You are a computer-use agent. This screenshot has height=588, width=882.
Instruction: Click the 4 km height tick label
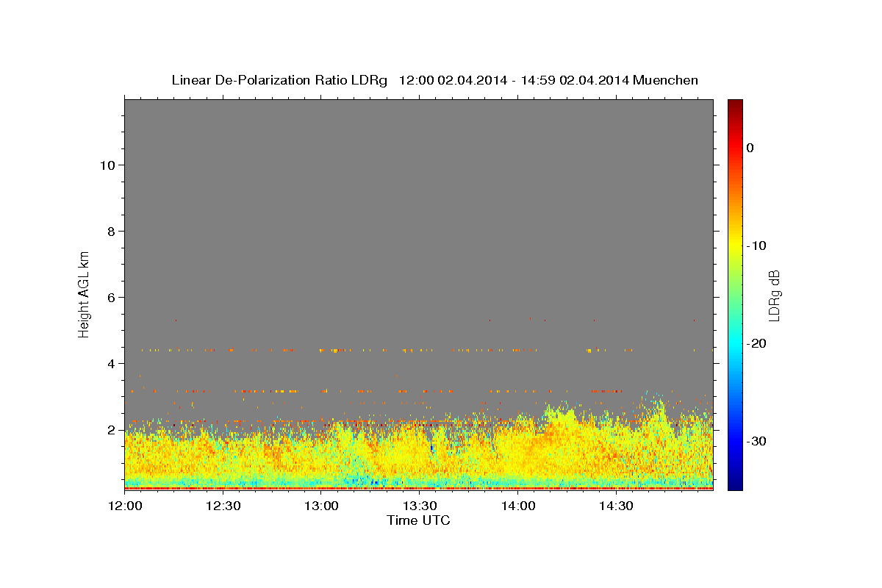tap(110, 363)
